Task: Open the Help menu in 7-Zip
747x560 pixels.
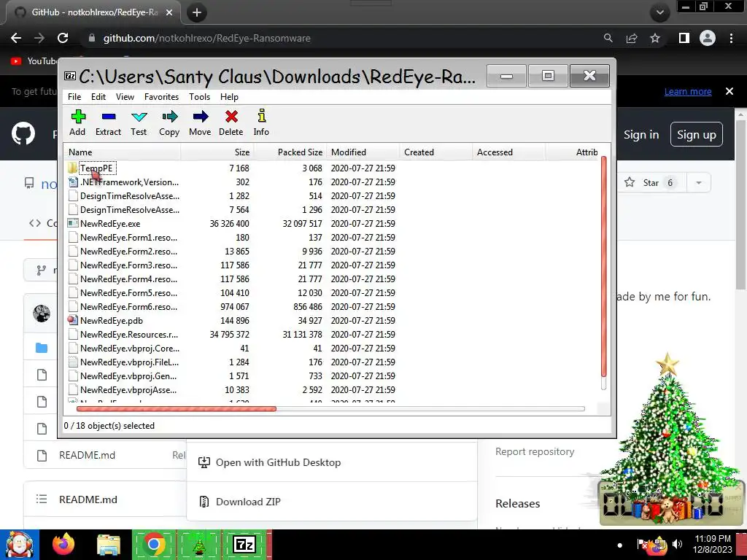Action: point(229,97)
